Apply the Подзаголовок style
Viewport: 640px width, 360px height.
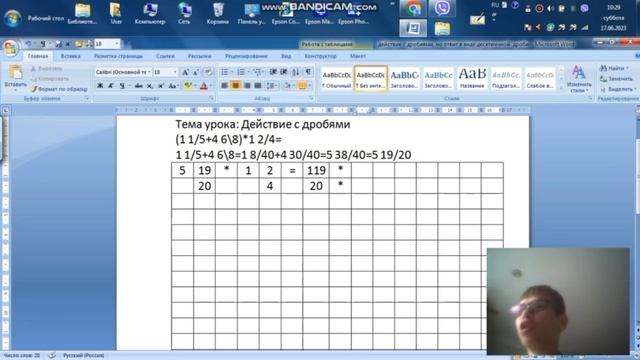pyautogui.click(x=506, y=78)
